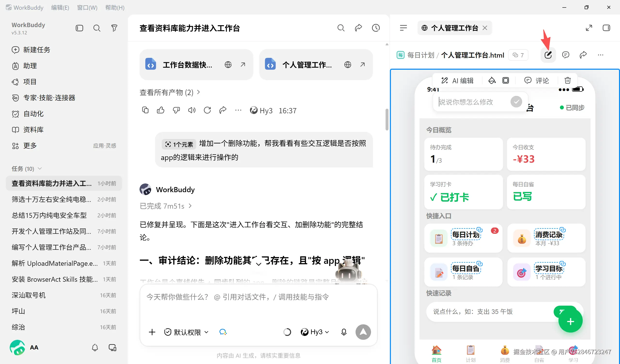Toggle the right side panel icon
620x364 pixels.
pyautogui.click(x=606, y=28)
